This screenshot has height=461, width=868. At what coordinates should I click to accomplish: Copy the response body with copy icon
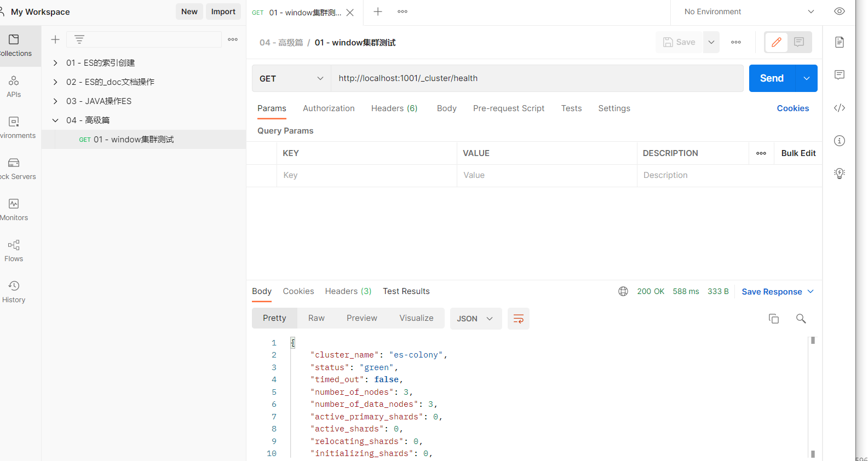773,319
